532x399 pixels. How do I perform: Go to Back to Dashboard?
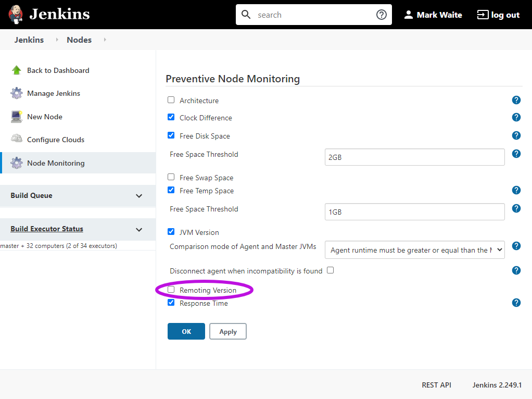[58, 70]
